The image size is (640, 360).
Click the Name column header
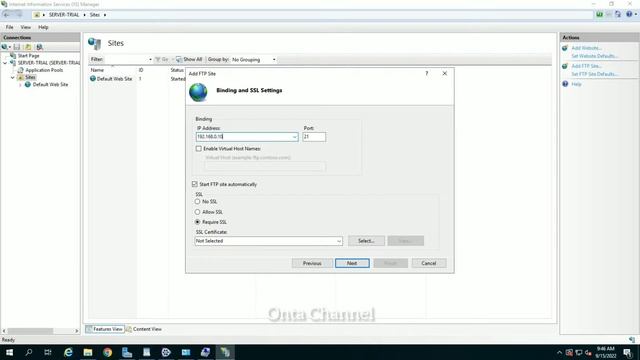click(x=97, y=70)
